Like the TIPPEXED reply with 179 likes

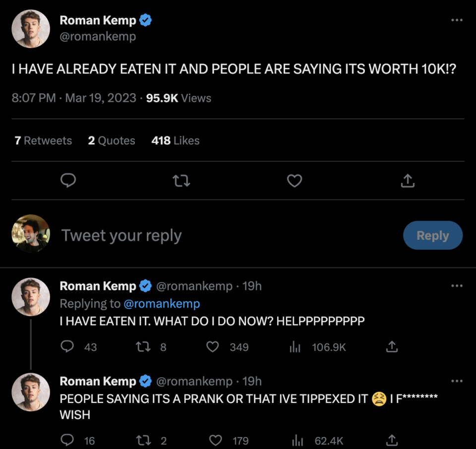[216, 441]
